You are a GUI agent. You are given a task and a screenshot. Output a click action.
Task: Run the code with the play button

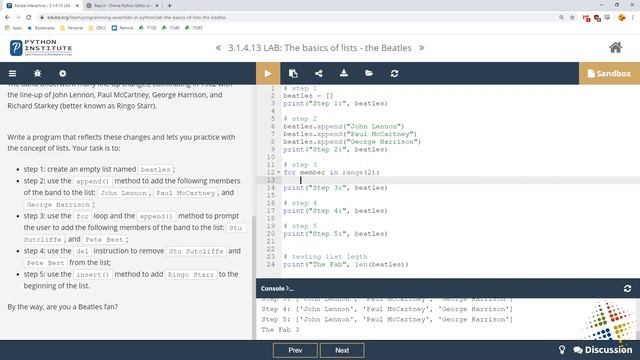tap(268, 73)
